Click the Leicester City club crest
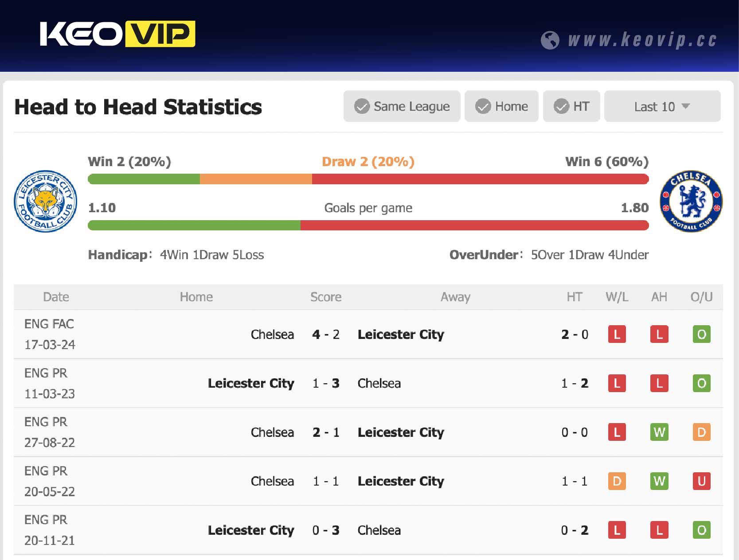 (x=46, y=202)
